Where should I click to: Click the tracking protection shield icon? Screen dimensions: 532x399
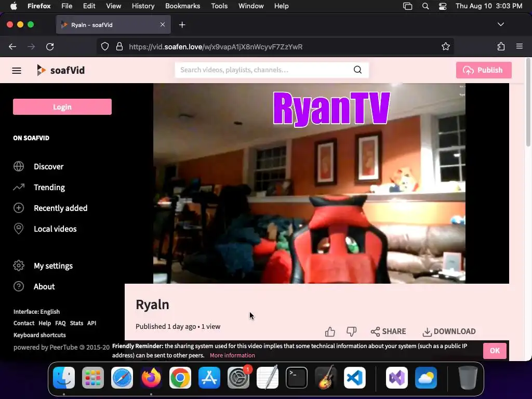(105, 46)
